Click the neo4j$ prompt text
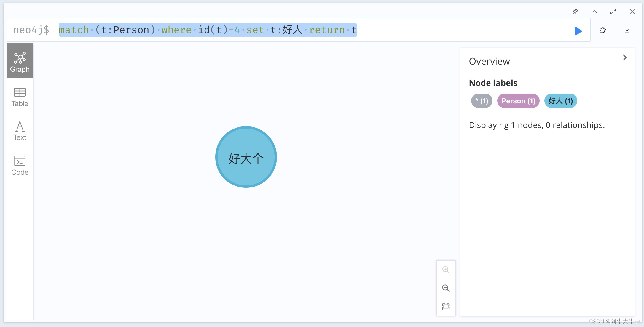This screenshot has height=327, width=644. point(31,30)
